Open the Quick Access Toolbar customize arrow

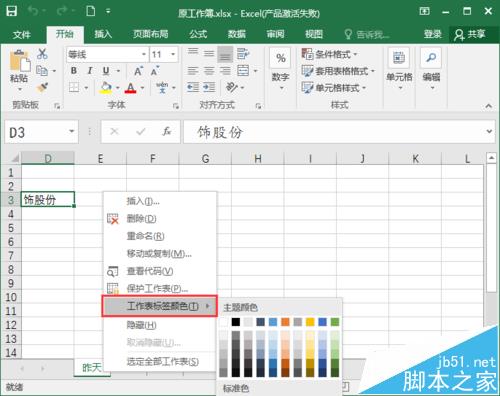[108, 11]
